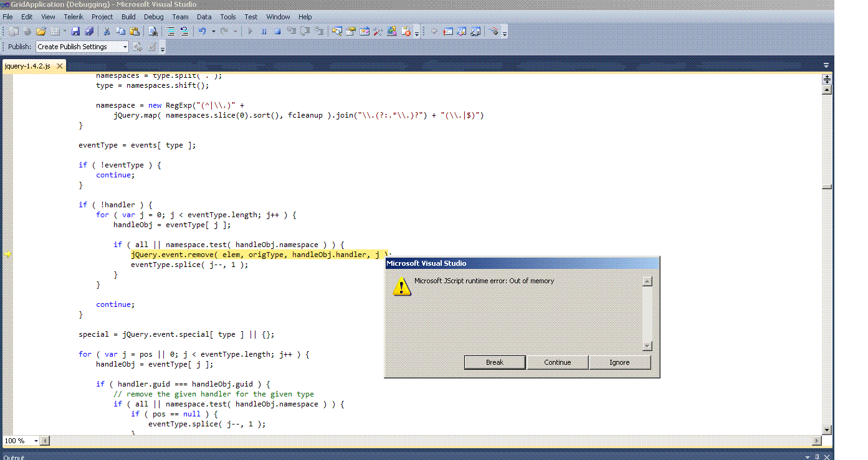Image resolution: width=868 pixels, height=460 pixels.
Task: Click the Undo arrow icon
Action: 203,31
